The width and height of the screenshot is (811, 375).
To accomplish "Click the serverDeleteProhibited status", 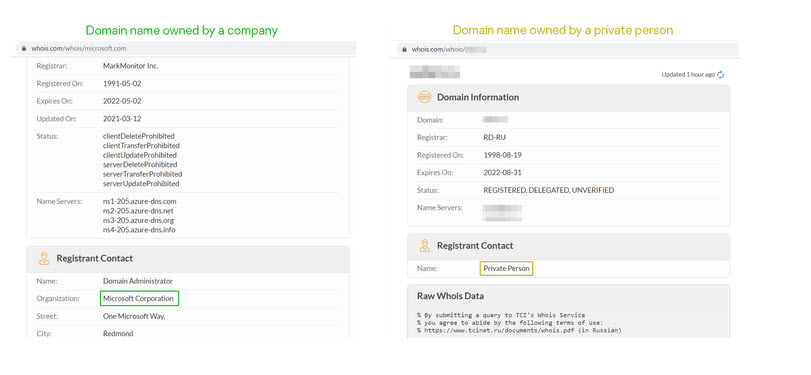I will pos(140,164).
